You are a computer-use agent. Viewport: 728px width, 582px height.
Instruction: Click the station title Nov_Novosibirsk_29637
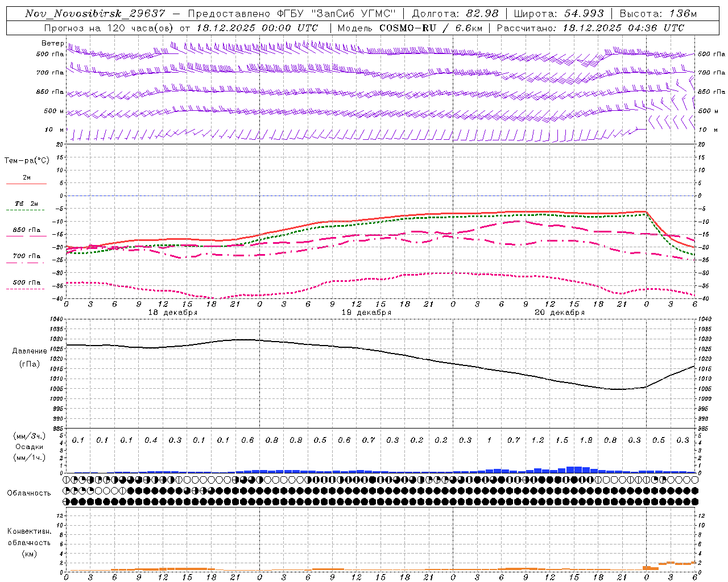click(95, 14)
